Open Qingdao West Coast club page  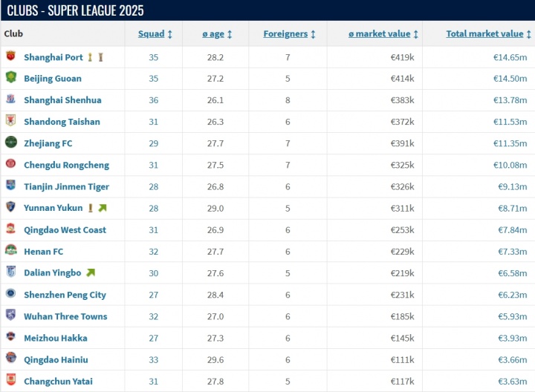65,230
